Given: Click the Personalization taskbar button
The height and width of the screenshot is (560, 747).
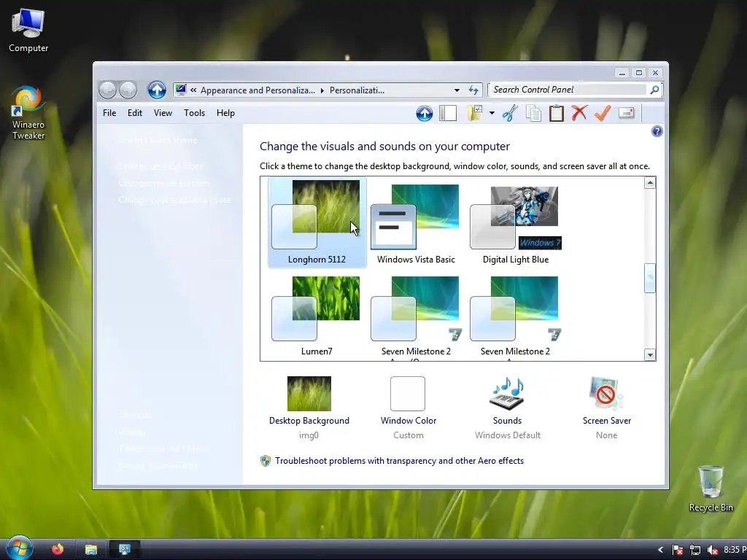Looking at the screenshot, I should point(125,550).
